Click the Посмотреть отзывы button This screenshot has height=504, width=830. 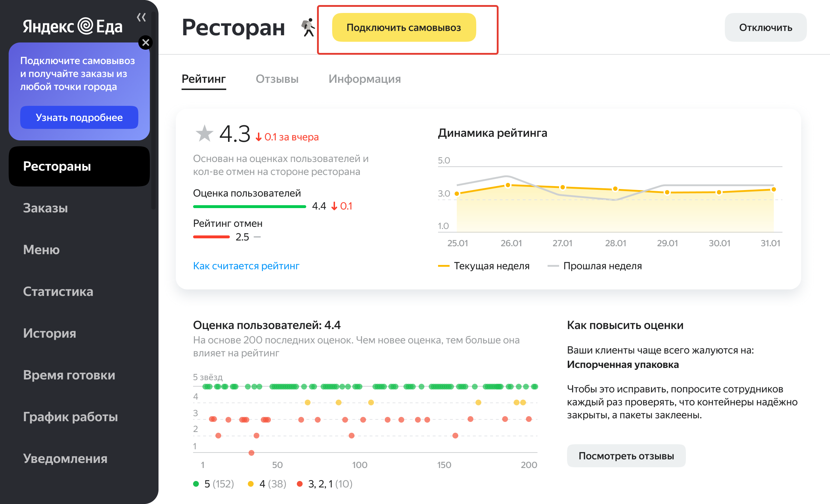[626, 456]
